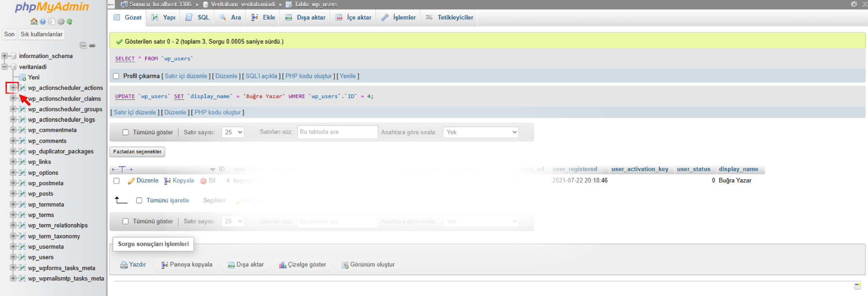The image size is (868, 296).
Task: Open the İşlemler operations tab
Action: click(x=398, y=18)
